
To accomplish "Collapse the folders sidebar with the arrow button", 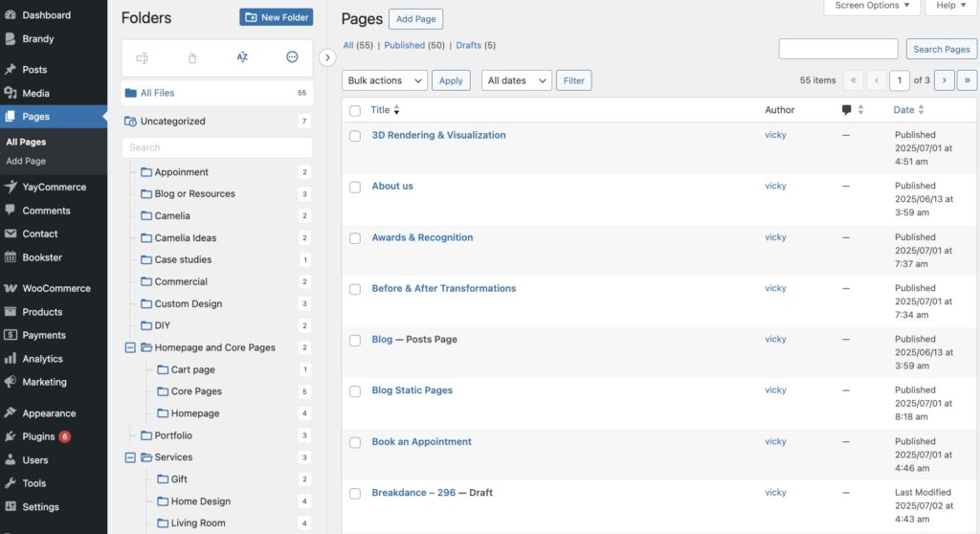I will pyautogui.click(x=327, y=57).
